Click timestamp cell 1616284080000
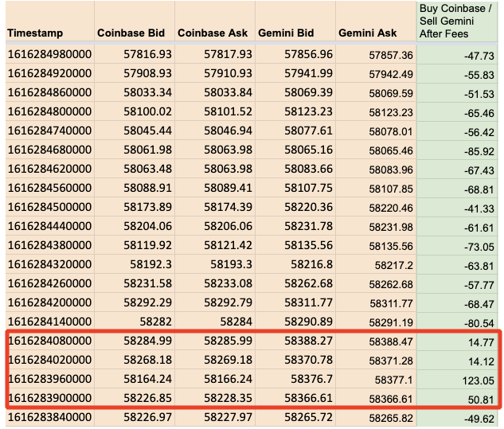The image size is (504, 429). (49, 341)
